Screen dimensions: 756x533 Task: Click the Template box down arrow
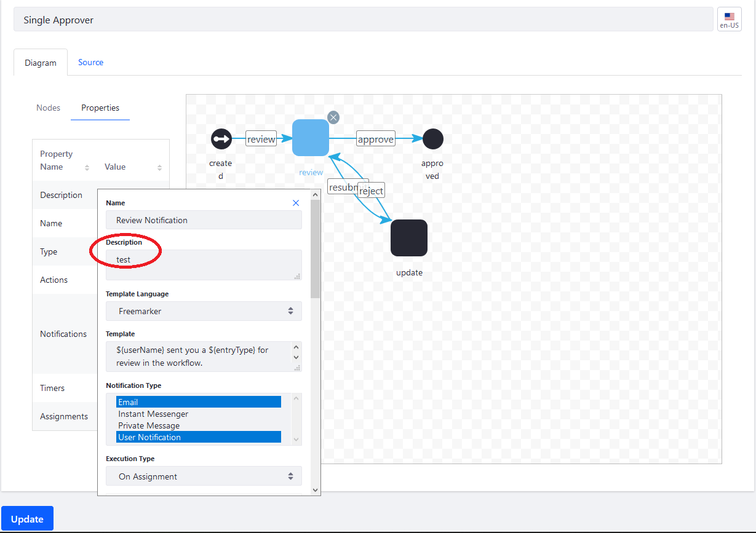tap(296, 357)
